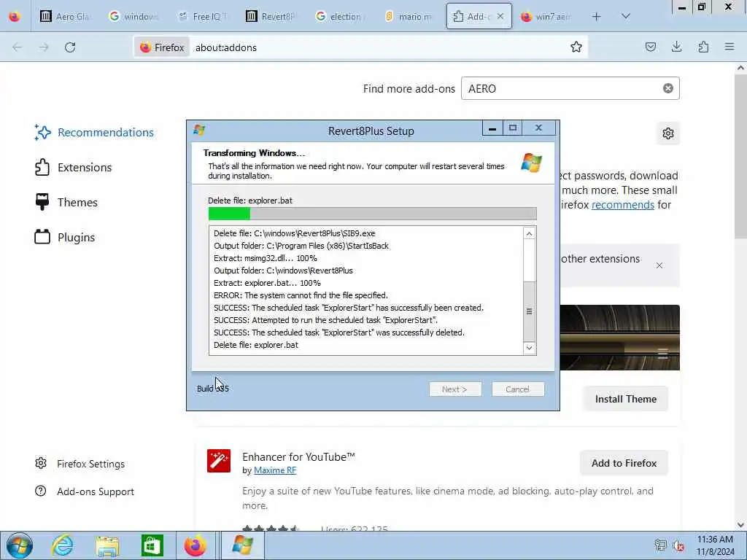Click the dark theme preview image
The image size is (747, 560).
point(619,338)
